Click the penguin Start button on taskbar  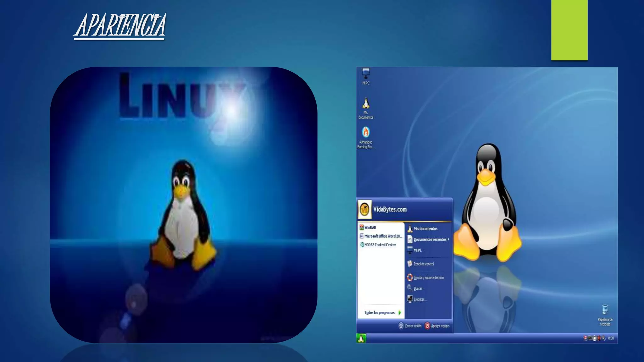pos(361,338)
